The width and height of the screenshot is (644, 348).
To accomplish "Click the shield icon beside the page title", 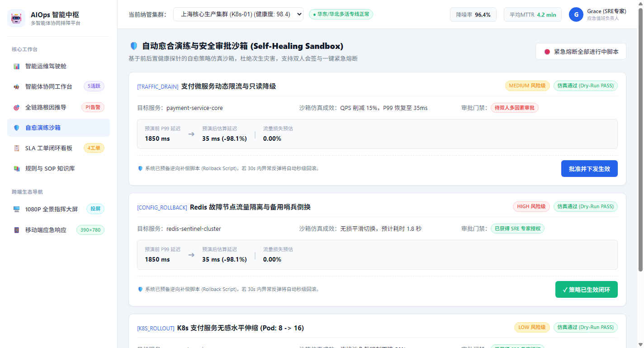I will click(133, 46).
